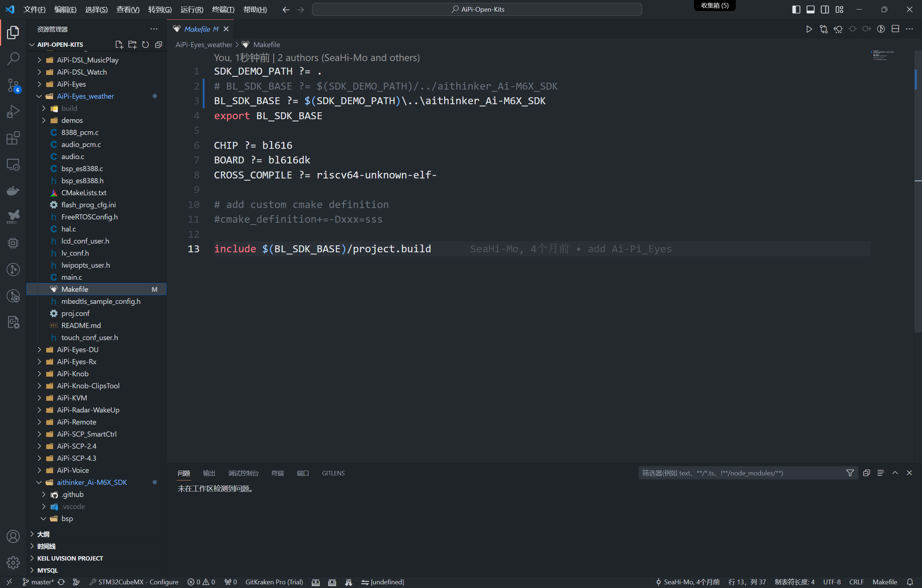Maximize the bottom panel size
The width and height of the screenshot is (922, 588).
click(895, 473)
